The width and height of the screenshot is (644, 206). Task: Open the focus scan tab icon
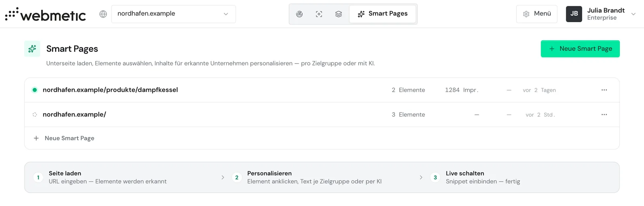tap(319, 14)
